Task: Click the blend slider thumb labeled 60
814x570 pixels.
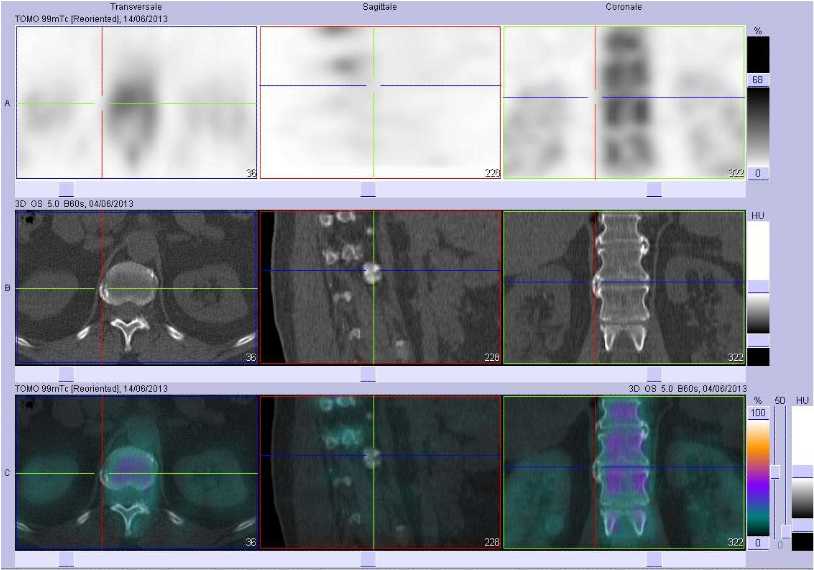Action: (776, 471)
